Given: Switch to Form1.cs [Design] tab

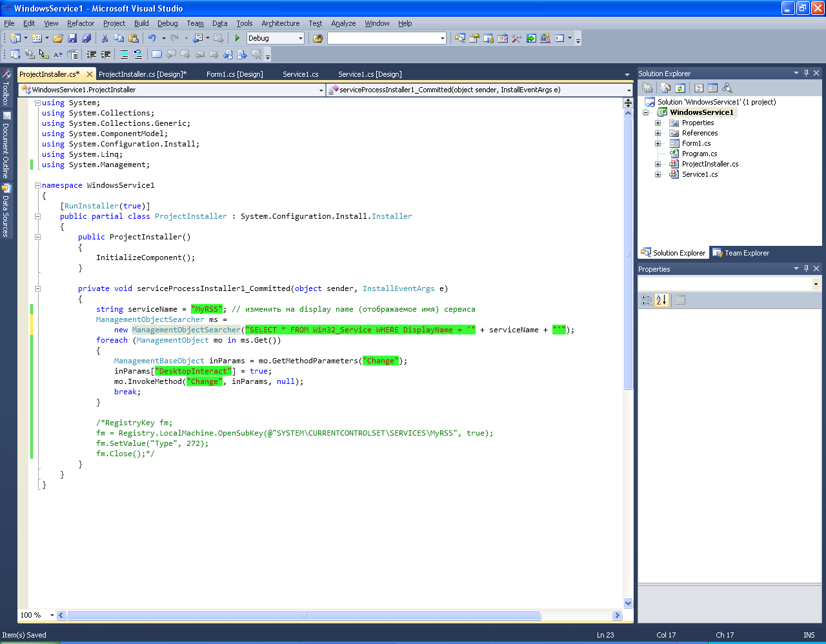Looking at the screenshot, I should click(x=235, y=74).
